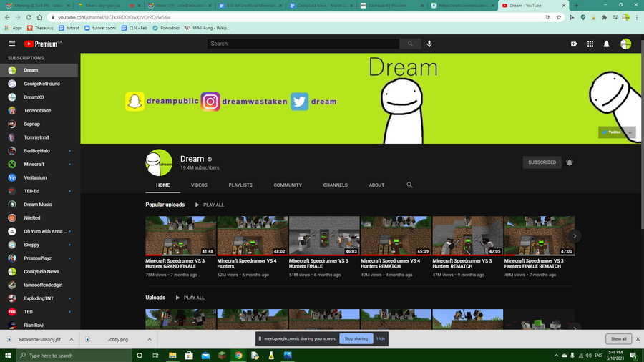Viewport: 644px width, 362px height.
Task: Expand options for Jobby.png download
Action: point(150,339)
